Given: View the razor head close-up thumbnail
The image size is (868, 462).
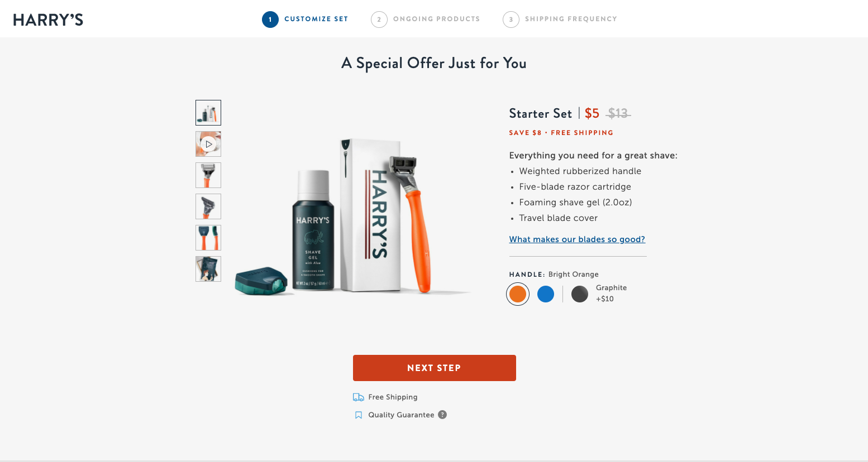Looking at the screenshot, I should click(208, 175).
